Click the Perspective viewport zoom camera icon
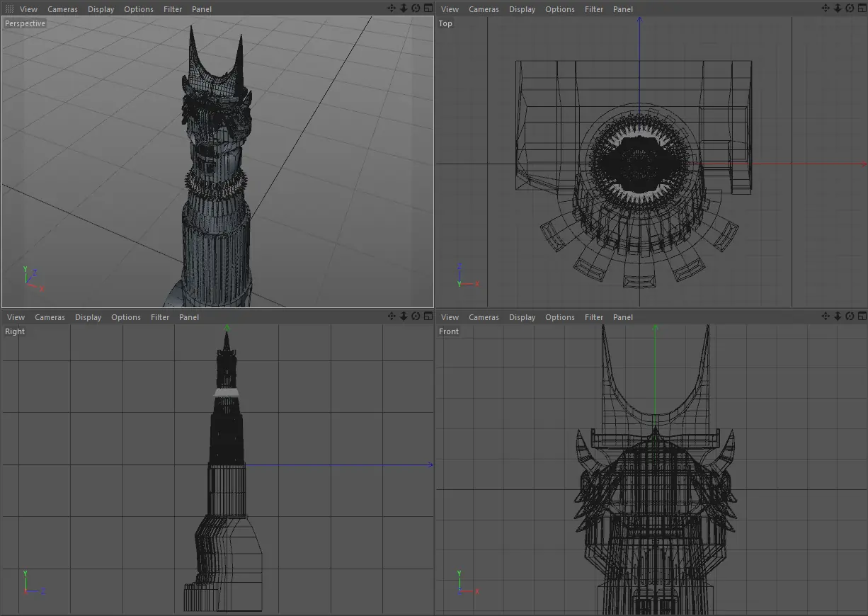This screenshot has height=616, width=868. pos(404,8)
